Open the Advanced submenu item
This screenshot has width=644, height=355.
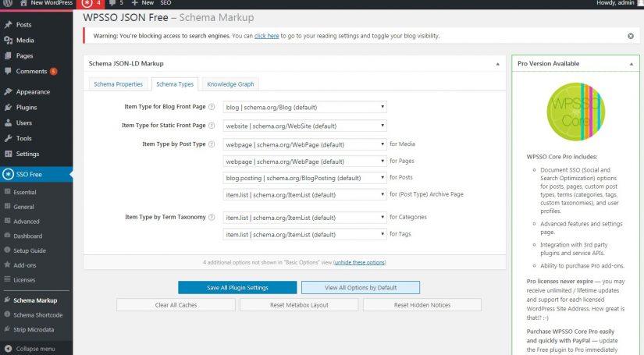(x=27, y=222)
